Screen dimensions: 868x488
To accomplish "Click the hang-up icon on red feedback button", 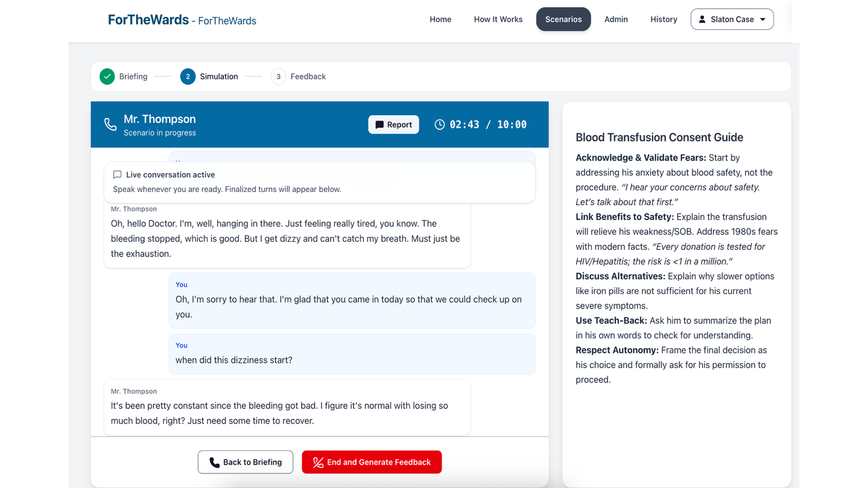I will (x=317, y=462).
